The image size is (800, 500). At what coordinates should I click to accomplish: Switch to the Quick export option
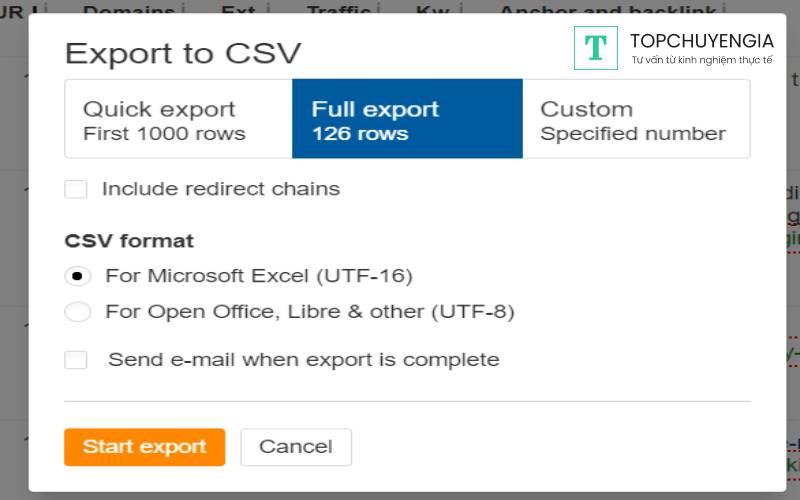tap(178, 120)
